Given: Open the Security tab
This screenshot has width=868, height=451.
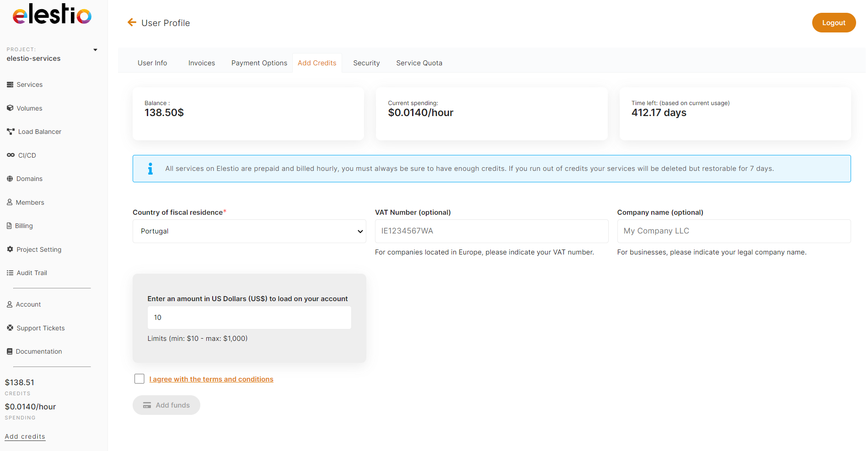Looking at the screenshot, I should [366, 63].
